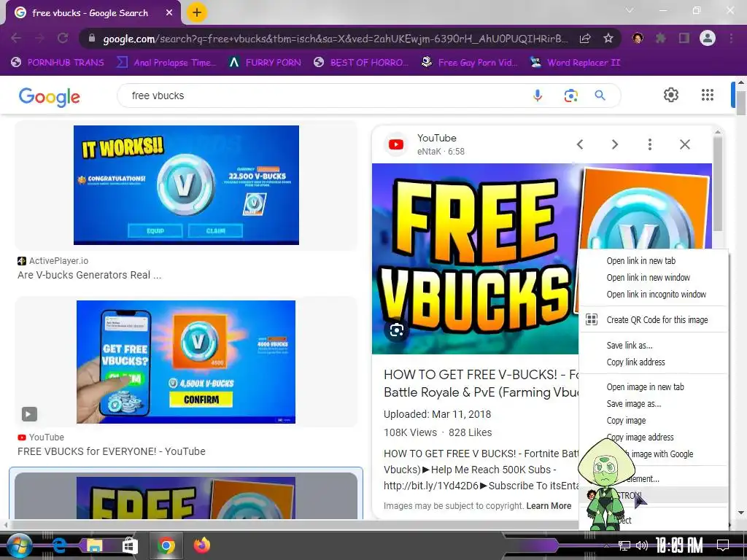Open File Explorer from taskbar
The width and height of the screenshot is (747, 560).
(94, 545)
